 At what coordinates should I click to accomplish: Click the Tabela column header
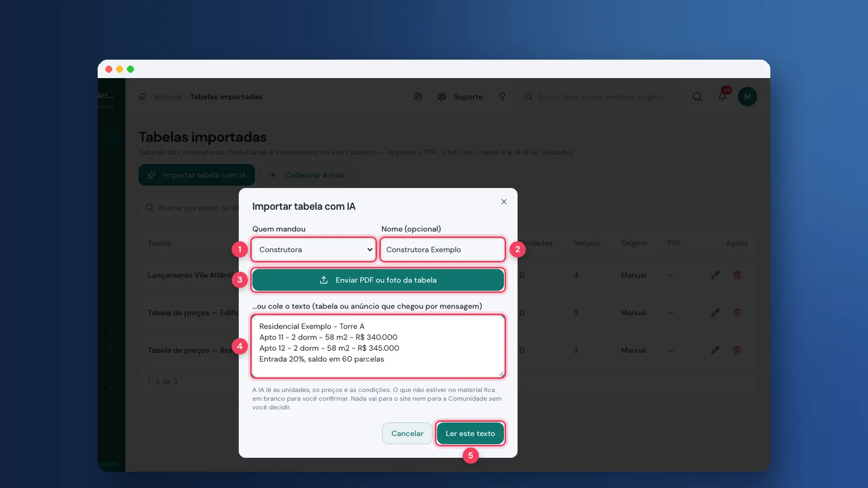click(x=159, y=243)
